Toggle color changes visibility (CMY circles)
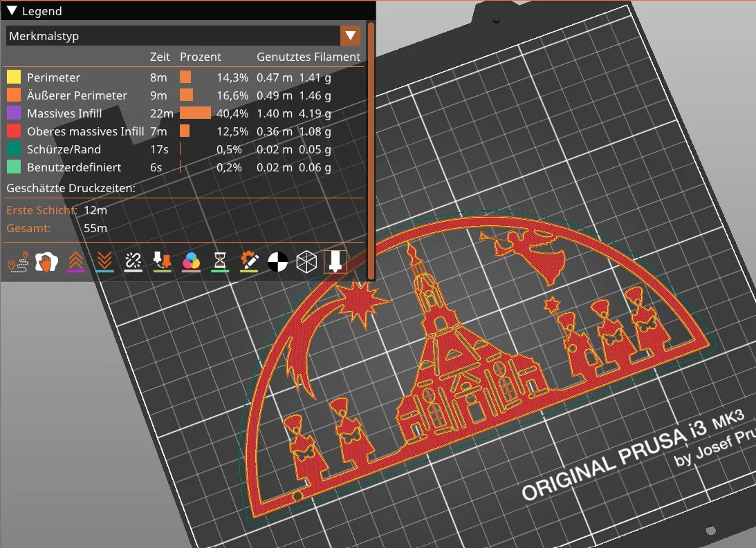756x548 pixels. 191,261
